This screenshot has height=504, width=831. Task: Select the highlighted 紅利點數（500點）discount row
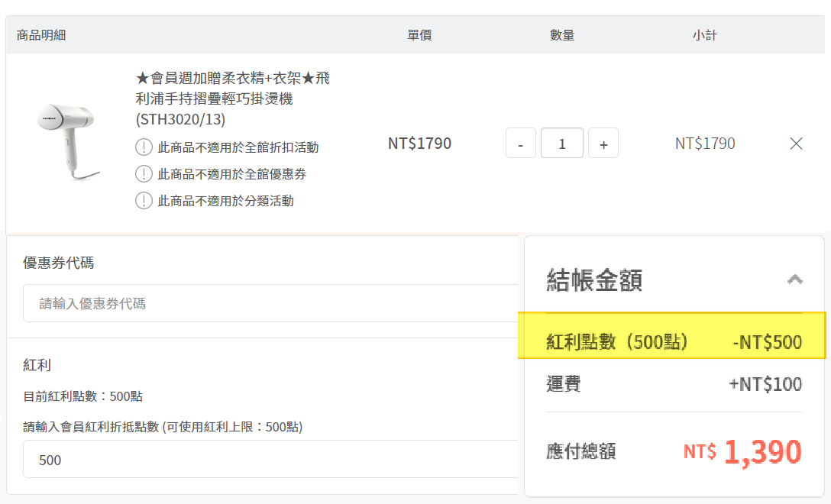(674, 342)
